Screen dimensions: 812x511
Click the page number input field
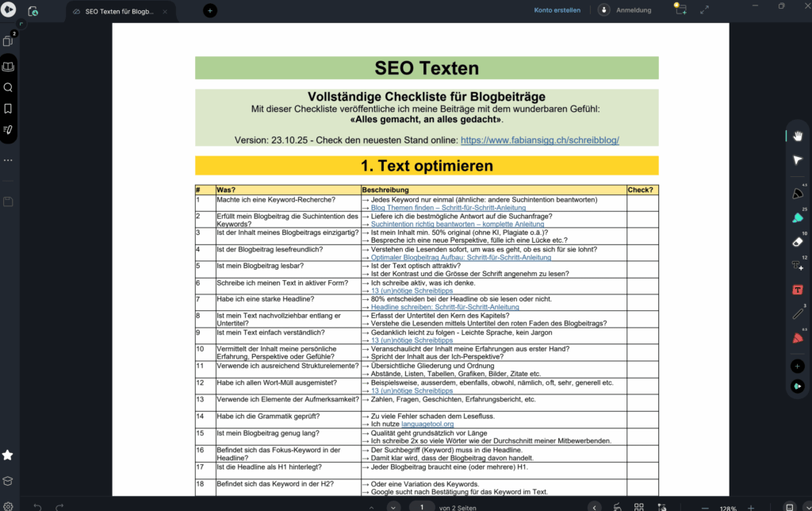423,506
